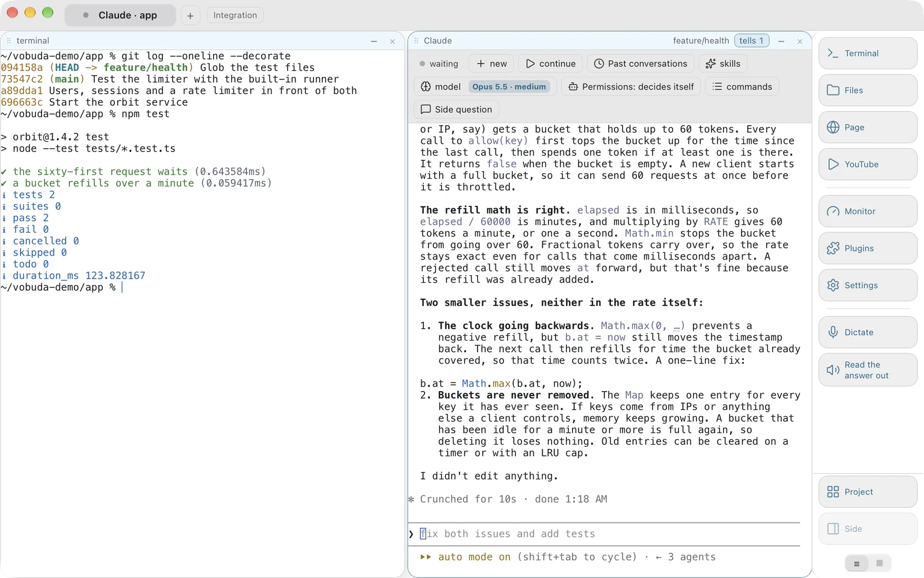Click commit hash 73547c2 in terminal

click(22, 79)
